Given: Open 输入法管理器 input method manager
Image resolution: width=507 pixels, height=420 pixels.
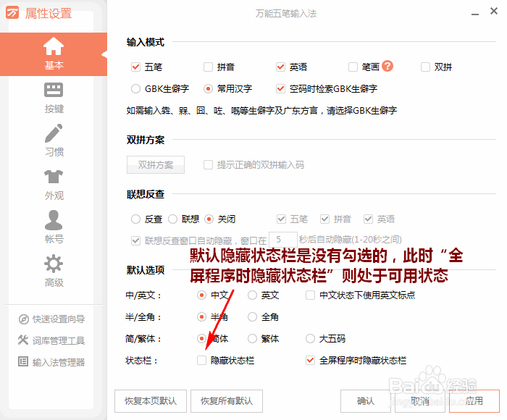Looking at the screenshot, I should tap(51, 362).
